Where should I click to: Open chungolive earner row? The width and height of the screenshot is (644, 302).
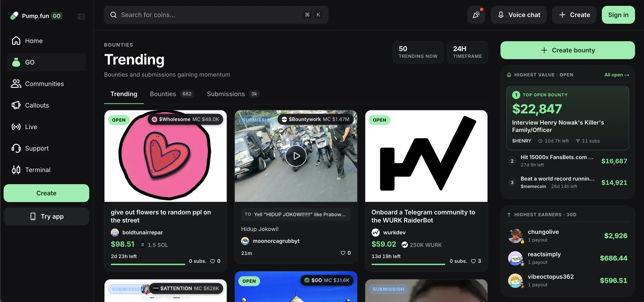click(x=567, y=235)
